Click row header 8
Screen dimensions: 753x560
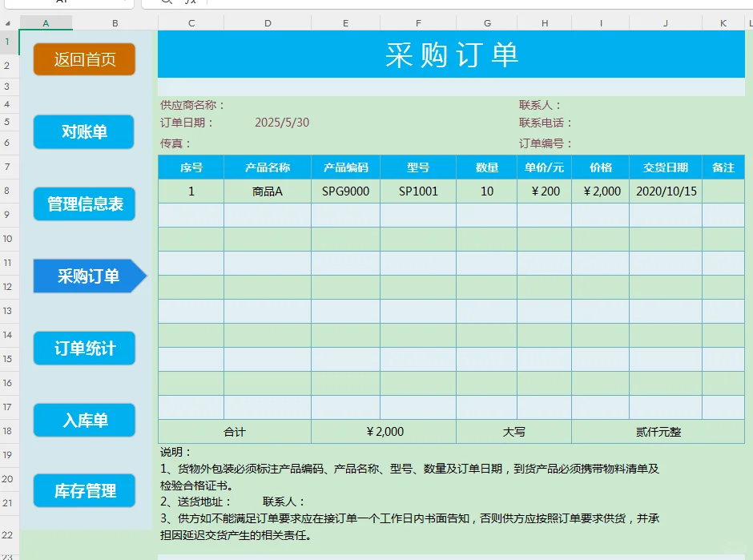pos(7,191)
